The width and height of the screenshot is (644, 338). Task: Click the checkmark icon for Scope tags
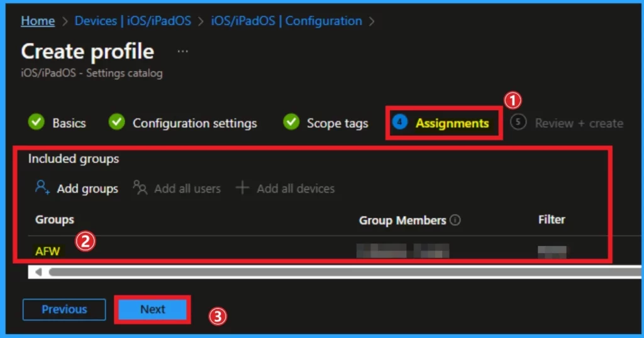point(291,122)
